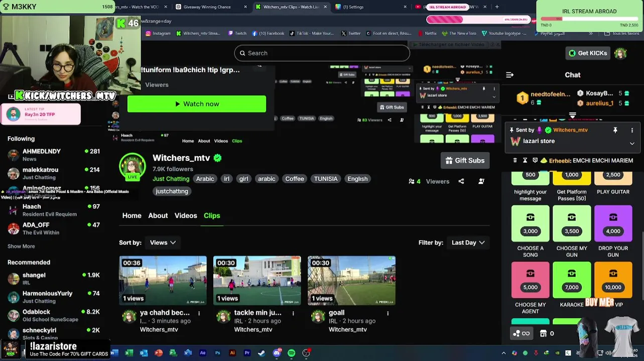Redeem 'CHOOSE MY AGENT' 5,000 reward
The width and height of the screenshot is (644, 361).
click(530, 280)
